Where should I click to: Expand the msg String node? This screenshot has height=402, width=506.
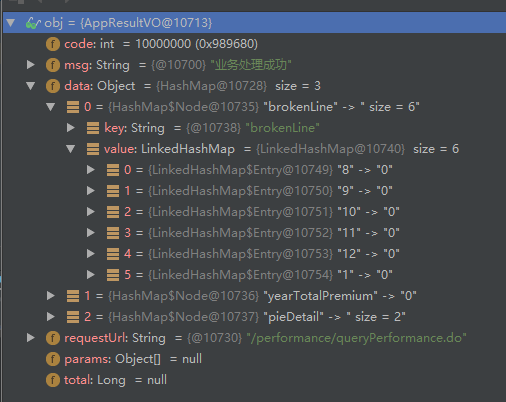tap(31, 65)
